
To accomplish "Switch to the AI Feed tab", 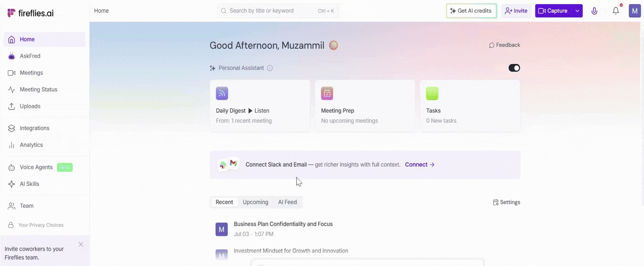I will coord(287,202).
